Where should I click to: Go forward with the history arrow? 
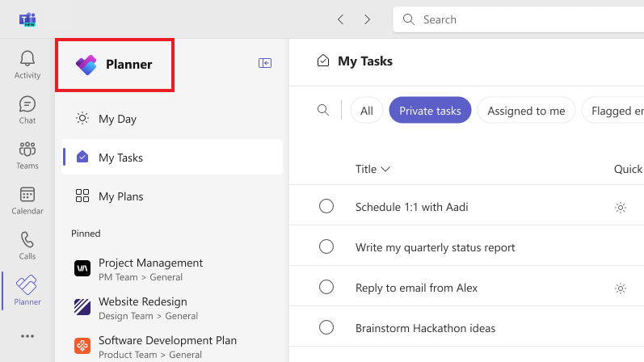click(x=367, y=19)
